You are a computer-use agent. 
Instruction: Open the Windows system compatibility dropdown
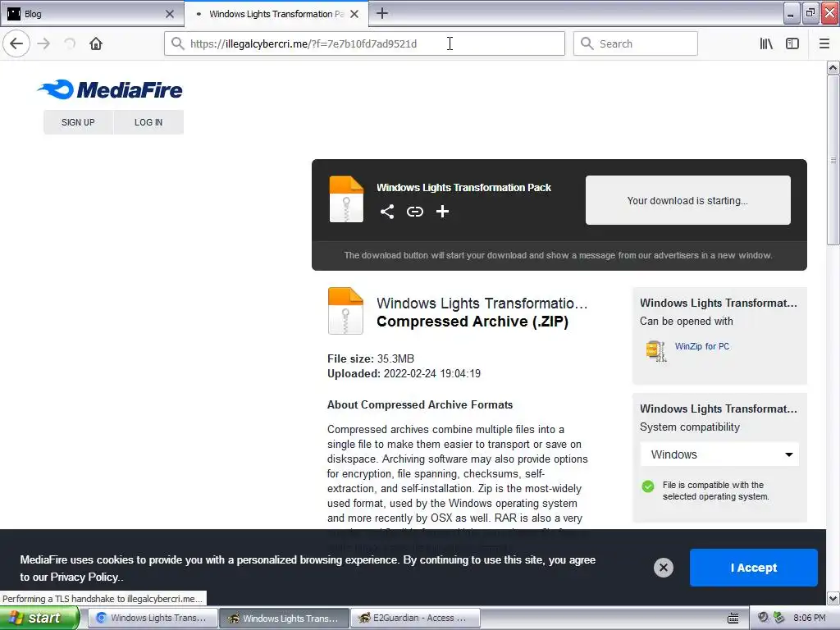pos(719,454)
